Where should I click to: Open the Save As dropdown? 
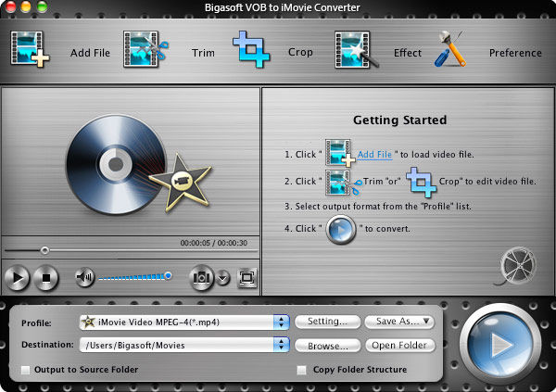pos(399,322)
